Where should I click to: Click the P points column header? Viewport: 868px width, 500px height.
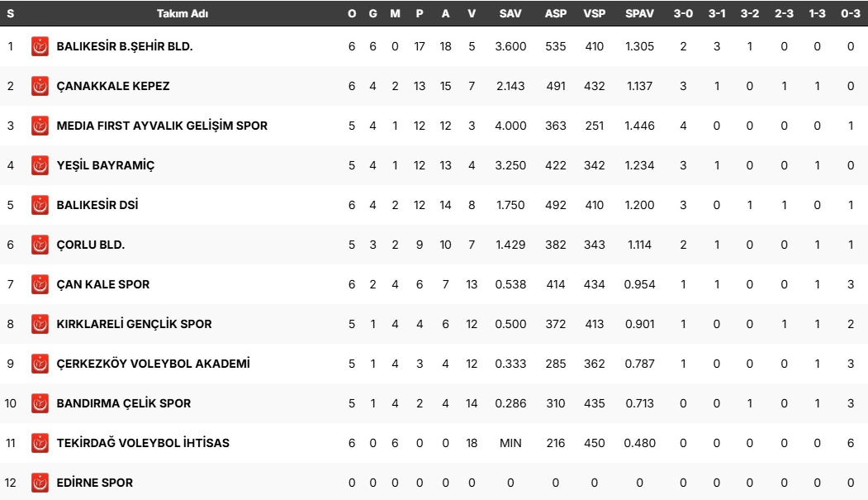point(420,13)
